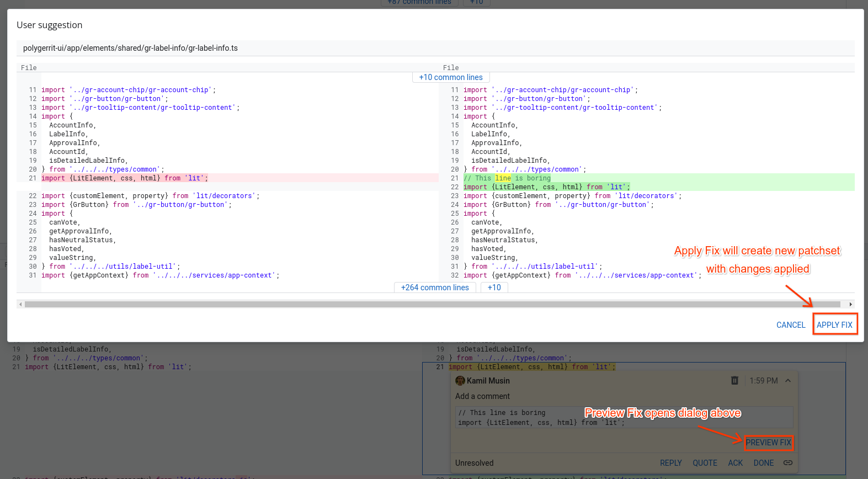The height and width of the screenshot is (479, 868).
Task: Click QUOTE on the comment thread
Action: pos(705,463)
